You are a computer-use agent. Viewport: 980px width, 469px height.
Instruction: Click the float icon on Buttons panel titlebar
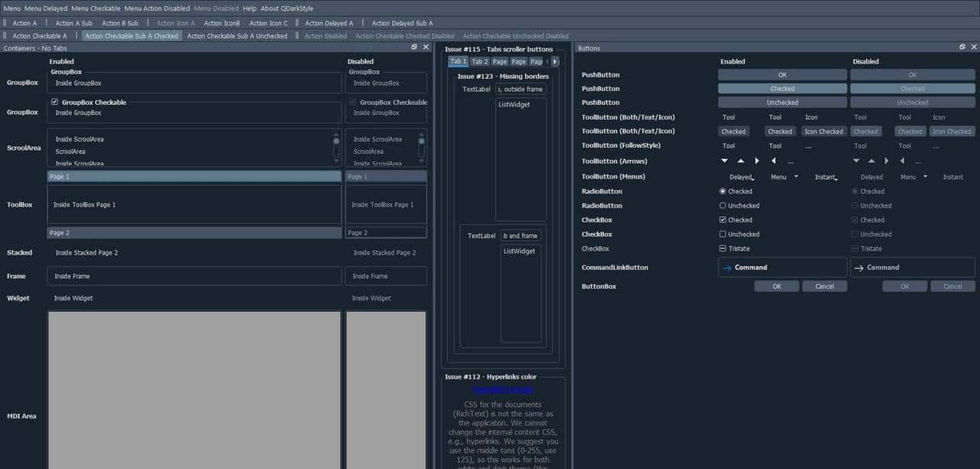tap(962, 48)
